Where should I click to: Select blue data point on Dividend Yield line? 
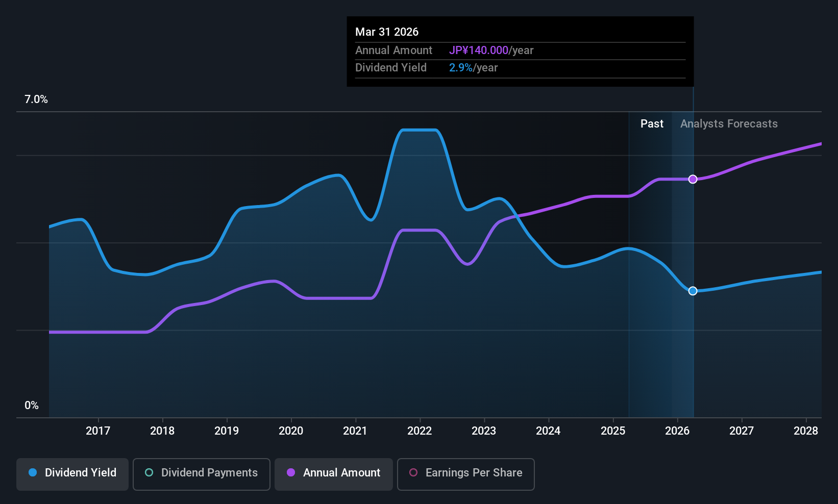pos(693,291)
